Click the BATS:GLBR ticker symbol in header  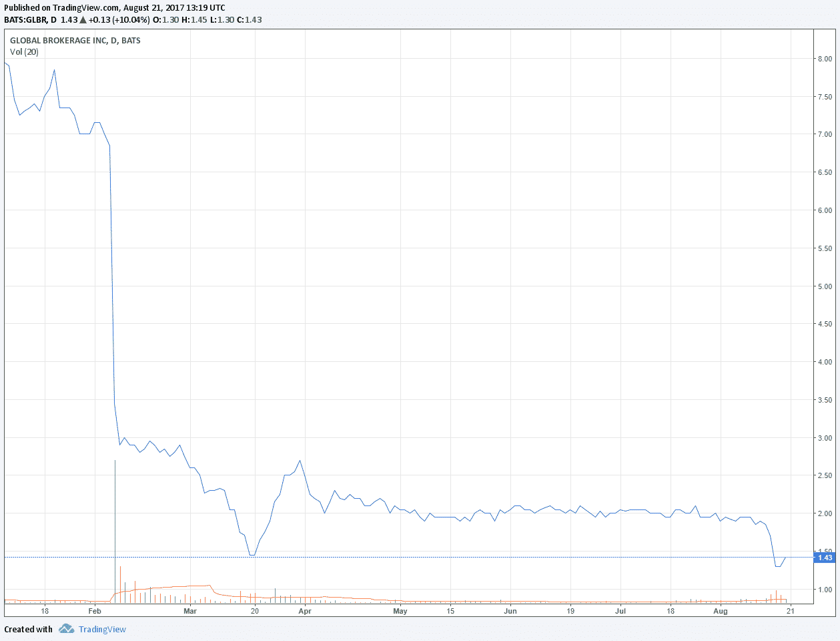(25, 20)
